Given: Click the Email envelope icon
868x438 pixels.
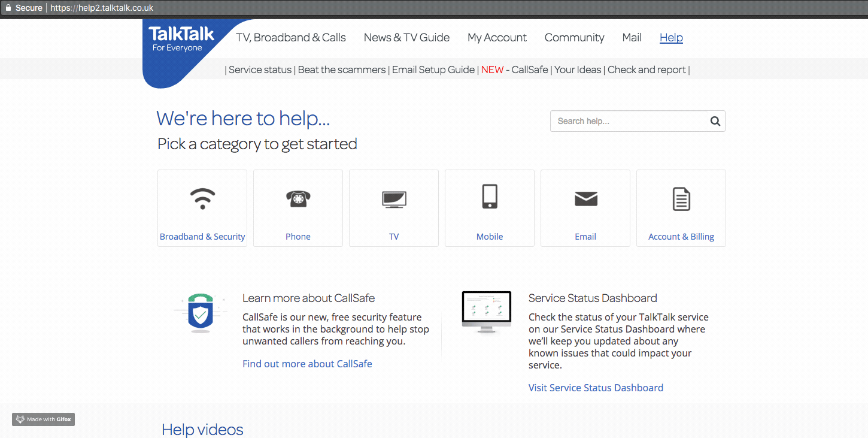Looking at the screenshot, I should tap(585, 198).
